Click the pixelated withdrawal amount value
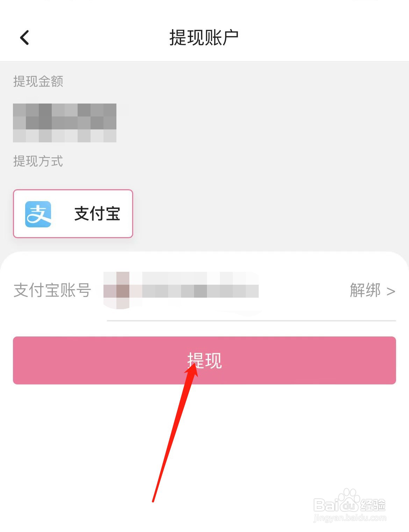 [65, 123]
